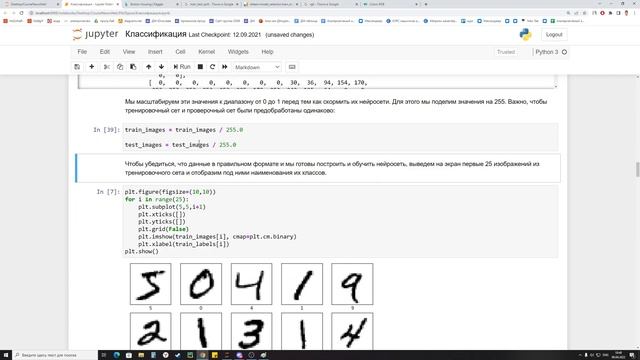Open the Help menu

pos(267,52)
